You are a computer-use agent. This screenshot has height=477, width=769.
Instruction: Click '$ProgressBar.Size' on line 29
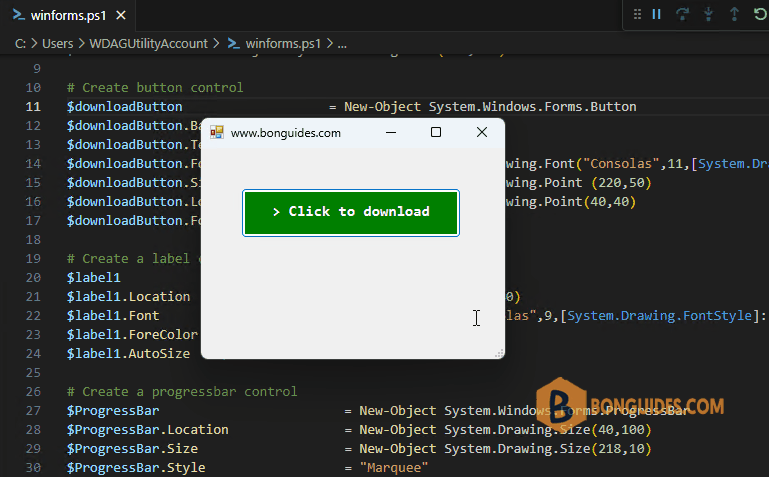[132, 449]
